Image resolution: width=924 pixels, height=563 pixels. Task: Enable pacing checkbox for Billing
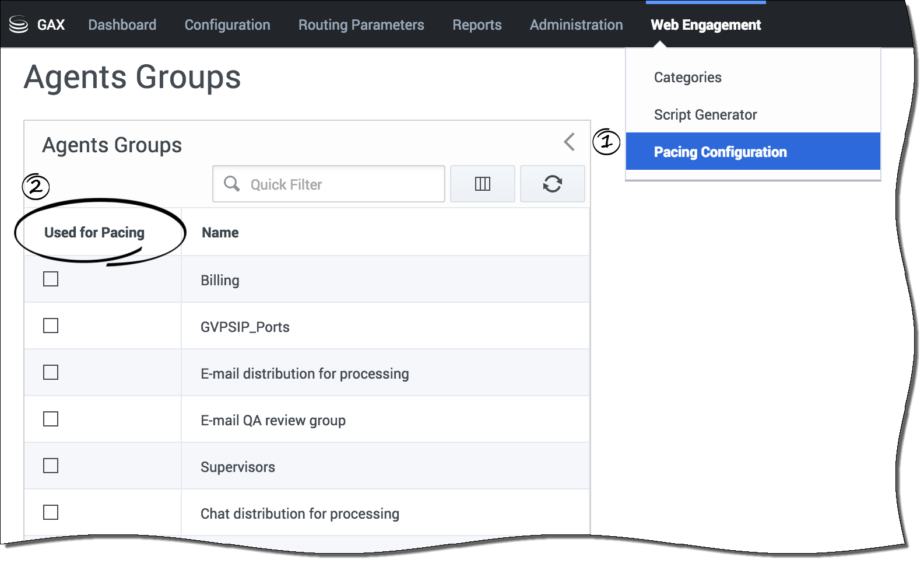pyautogui.click(x=51, y=279)
